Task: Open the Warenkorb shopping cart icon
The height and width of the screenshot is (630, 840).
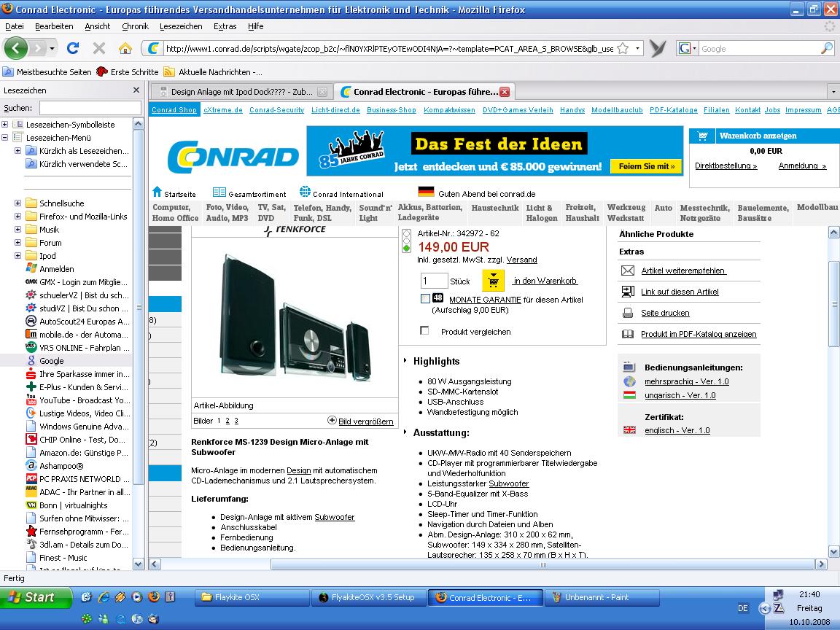Action: [x=702, y=136]
